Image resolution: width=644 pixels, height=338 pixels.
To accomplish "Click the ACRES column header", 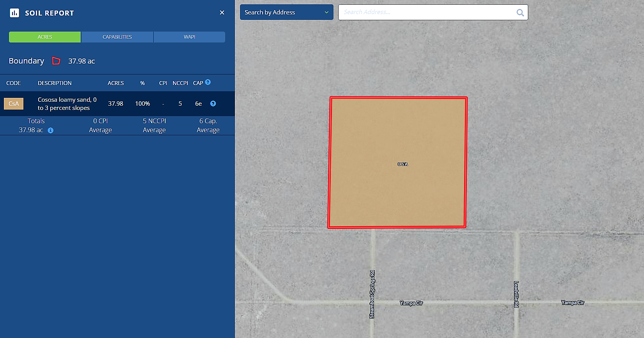I will tap(116, 83).
